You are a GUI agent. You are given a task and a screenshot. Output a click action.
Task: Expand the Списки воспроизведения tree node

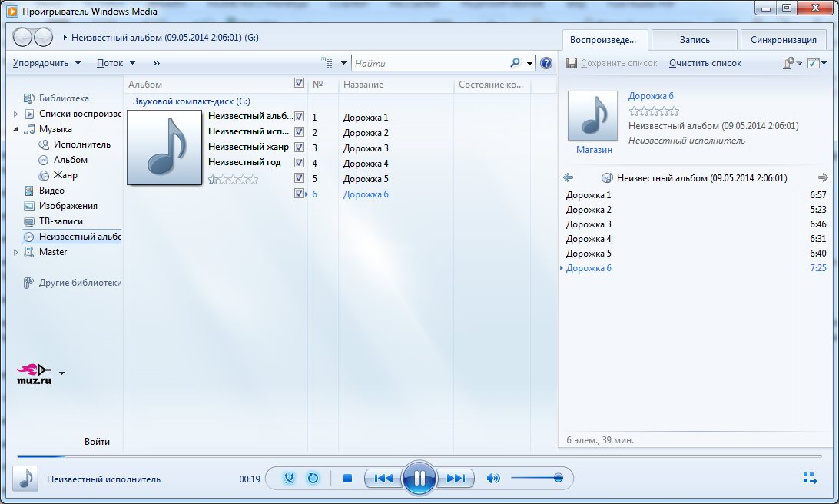16,114
